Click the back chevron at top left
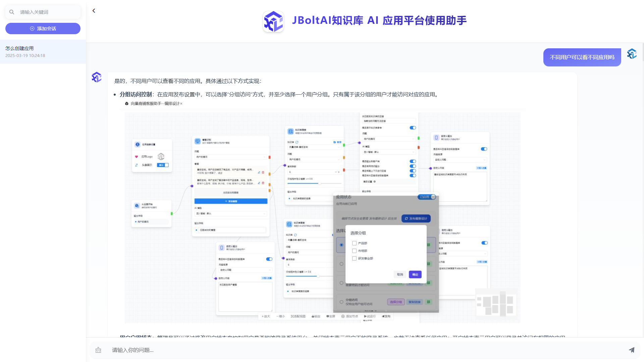This screenshot has width=644, height=362. tap(94, 11)
